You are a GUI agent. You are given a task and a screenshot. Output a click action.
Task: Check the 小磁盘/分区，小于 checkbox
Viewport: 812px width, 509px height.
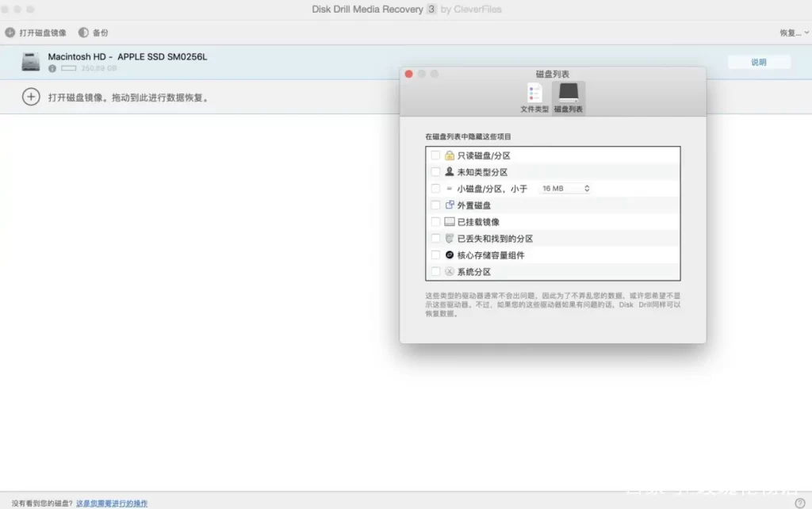(435, 189)
